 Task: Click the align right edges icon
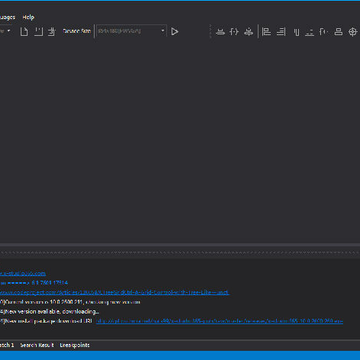coord(281,32)
